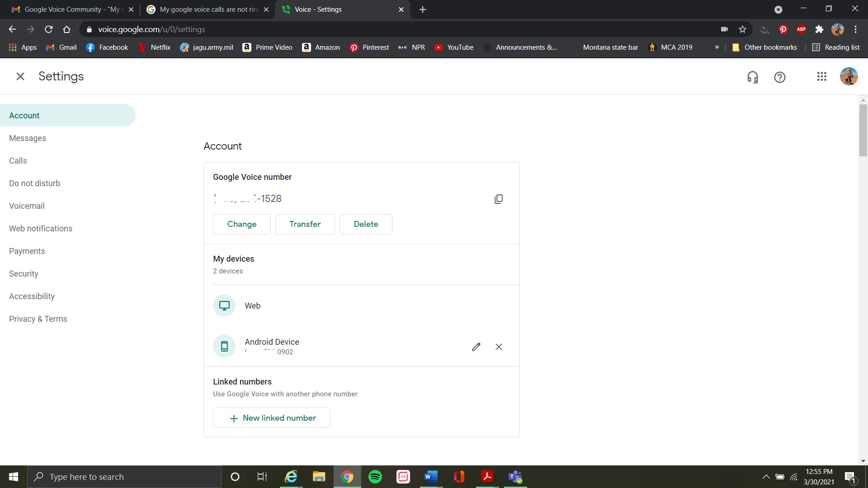Open Internet Explorer from the taskbar
The height and width of the screenshot is (488, 868).
[291, 477]
